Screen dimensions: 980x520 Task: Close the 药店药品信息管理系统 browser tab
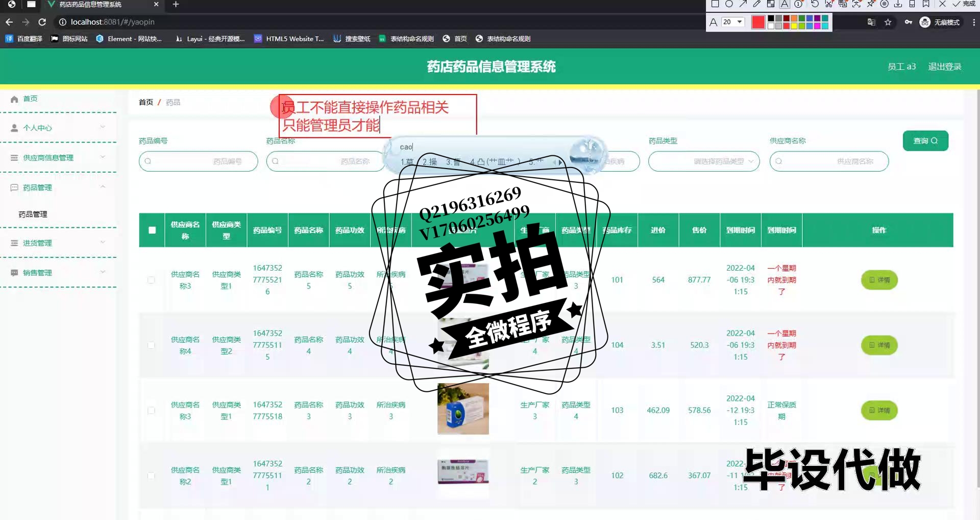156,4
